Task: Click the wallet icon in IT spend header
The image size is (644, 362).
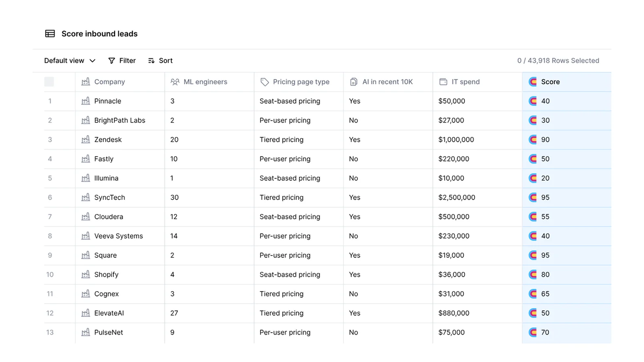Action: 443,82
